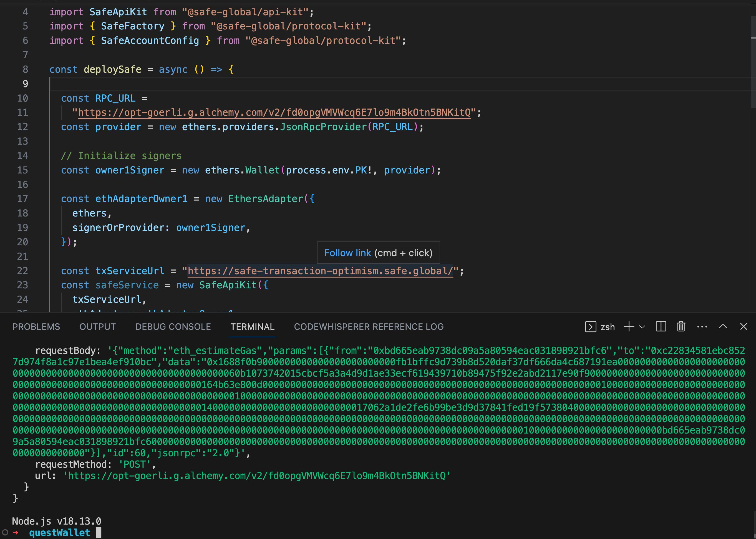This screenshot has width=756, height=539.
Task: Click on deploySafe function name
Action: pos(112,69)
